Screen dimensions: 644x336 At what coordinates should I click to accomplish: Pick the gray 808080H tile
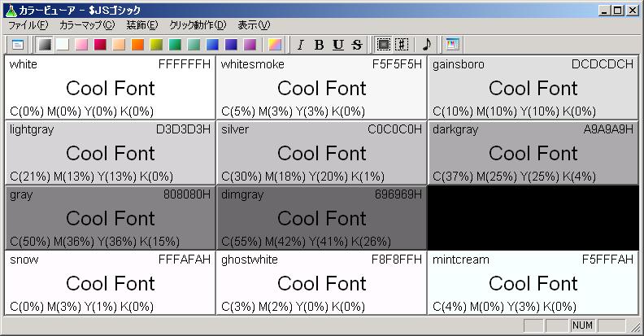click(x=110, y=218)
